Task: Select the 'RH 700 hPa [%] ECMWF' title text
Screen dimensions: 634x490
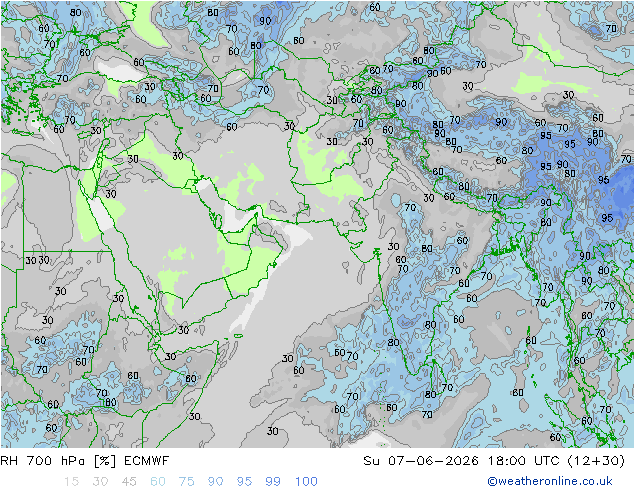Action: pyautogui.click(x=85, y=461)
